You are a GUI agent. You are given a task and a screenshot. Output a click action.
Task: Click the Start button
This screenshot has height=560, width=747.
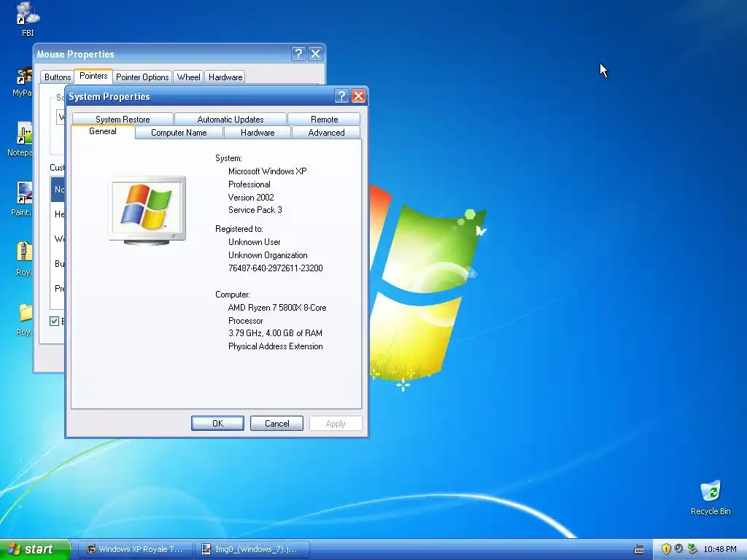point(35,549)
